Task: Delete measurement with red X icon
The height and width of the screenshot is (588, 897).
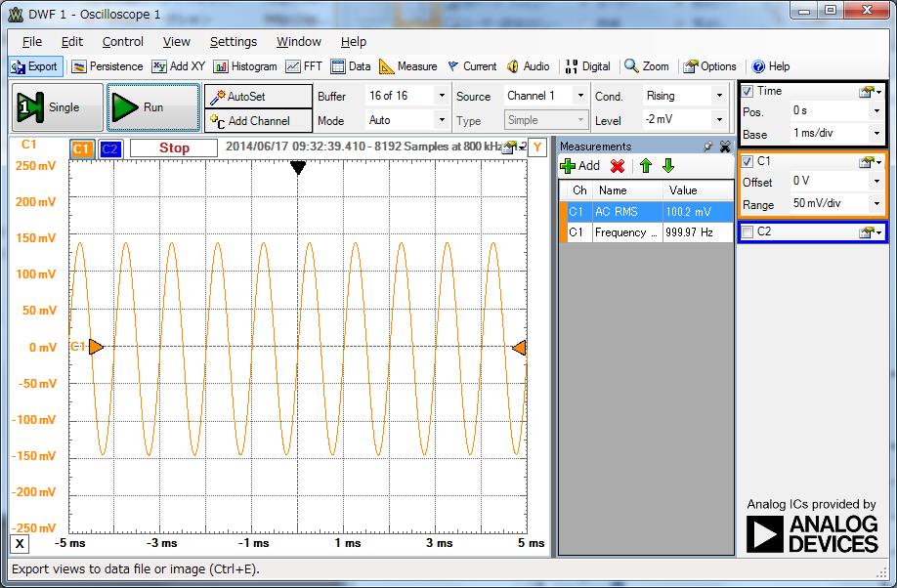Action: point(618,166)
